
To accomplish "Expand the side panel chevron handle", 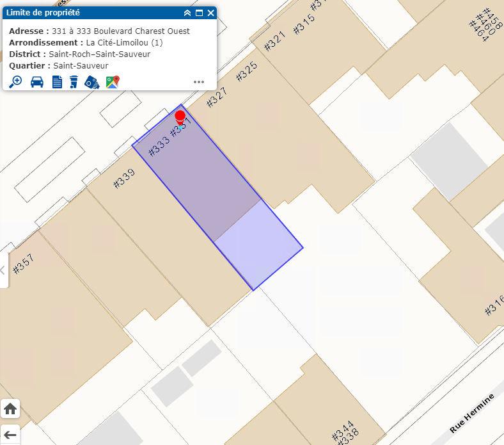I will pyautogui.click(x=3, y=270).
